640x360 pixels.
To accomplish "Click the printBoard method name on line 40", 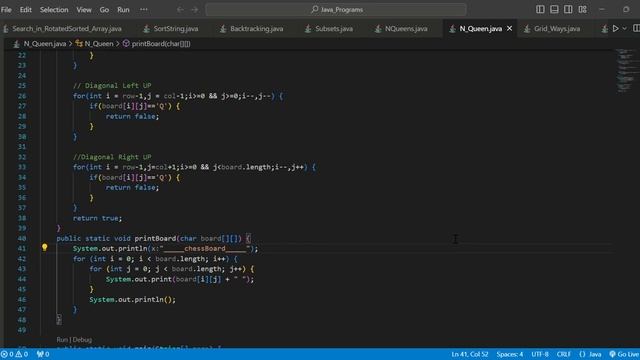I will pos(155,238).
